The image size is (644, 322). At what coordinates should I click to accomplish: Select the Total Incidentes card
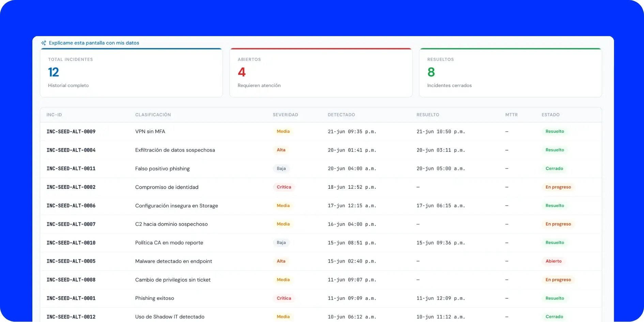click(131, 73)
